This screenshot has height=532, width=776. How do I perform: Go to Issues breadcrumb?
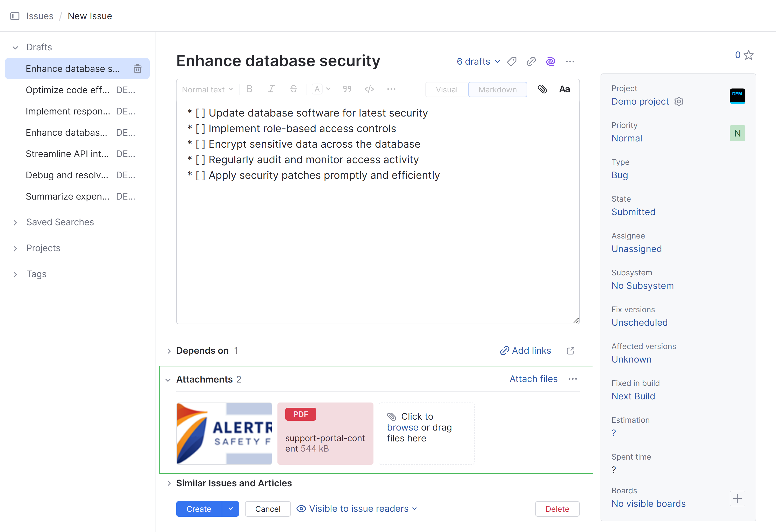pos(40,16)
